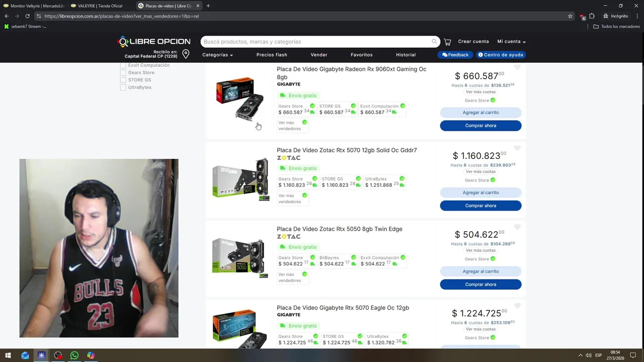Screen dimensions: 644x362
Task: Open Centro de ayuda
Action: click(x=501, y=55)
